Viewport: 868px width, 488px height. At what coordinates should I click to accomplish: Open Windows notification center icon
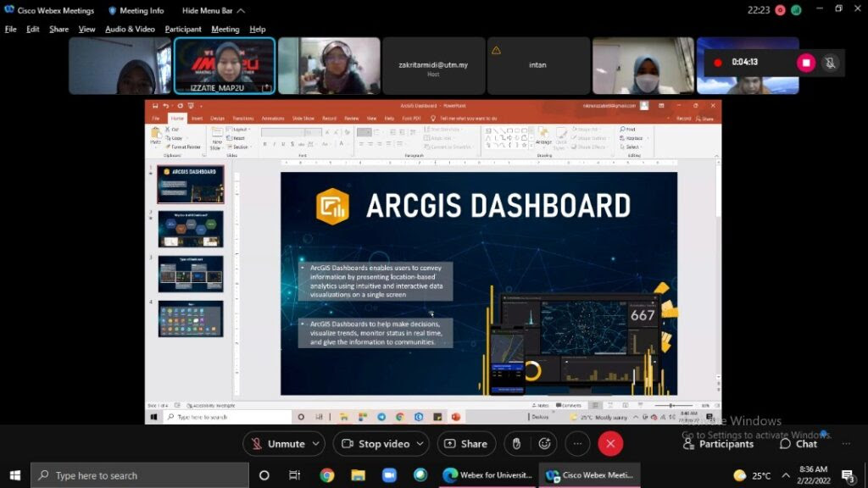848,475
